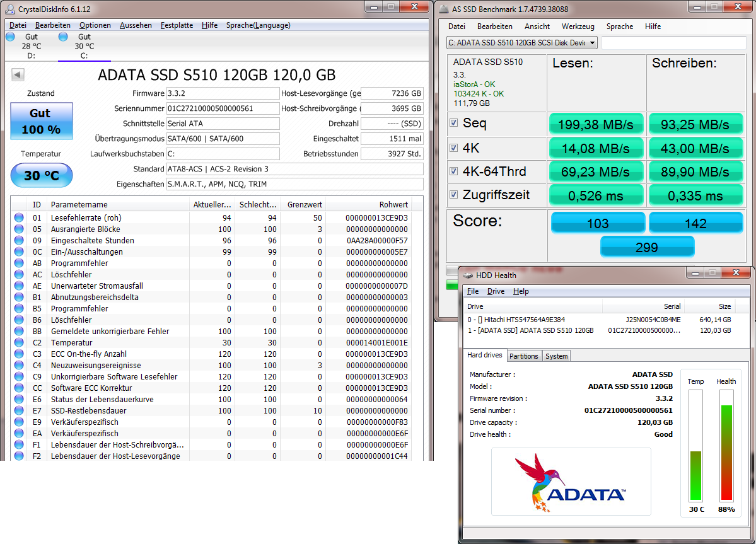Image resolution: width=756 pixels, height=544 pixels.
Task: Open Werkzeug menu in AS SSD Benchmark
Action: coord(578,26)
